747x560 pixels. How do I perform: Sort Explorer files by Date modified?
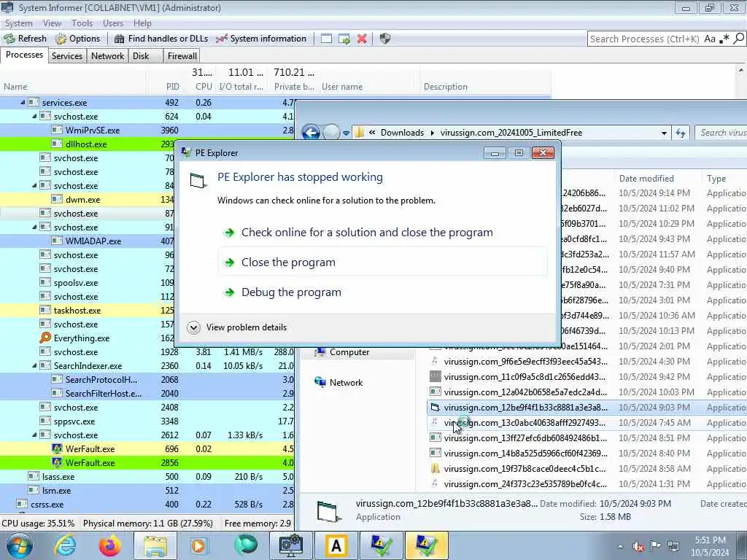(646, 179)
